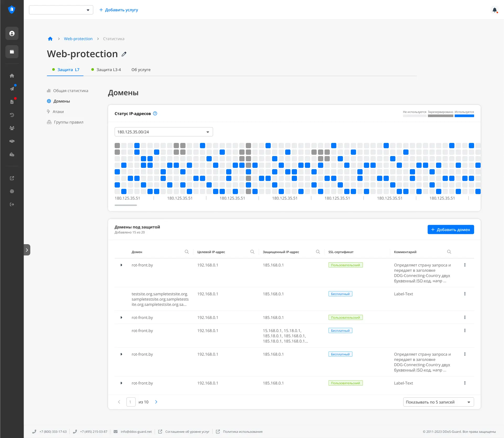Go to the next page of domains

[156, 402]
